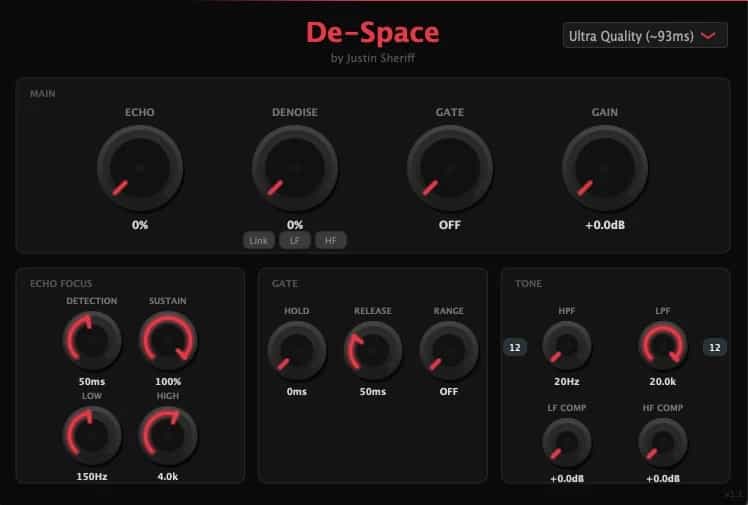The height and width of the screenshot is (505, 748).
Task: Click the GAIN knob
Action: tap(605, 168)
